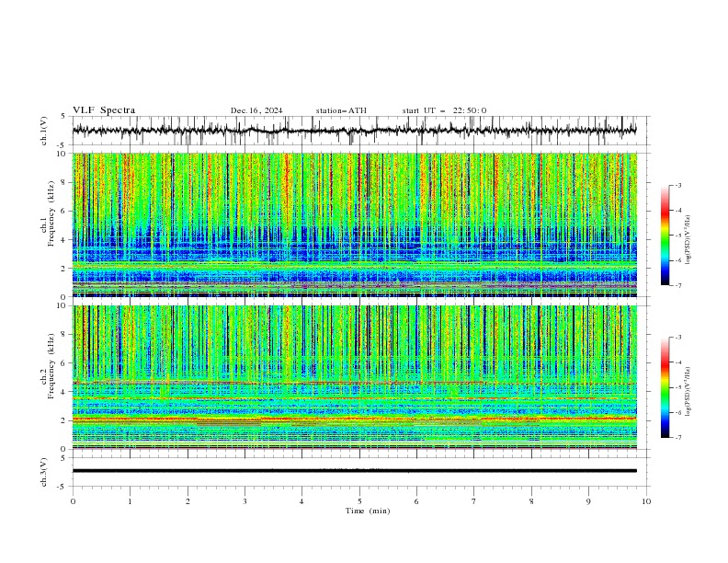Screen dimensions: 728x563
Task: Select the "Dec. 16, 2024" date text
Action: (256, 110)
